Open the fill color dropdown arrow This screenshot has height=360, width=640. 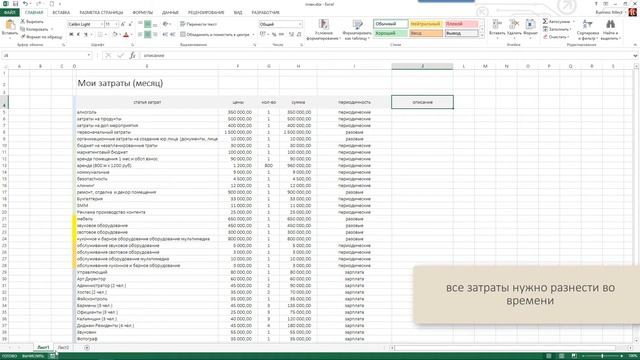tap(120, 35)
